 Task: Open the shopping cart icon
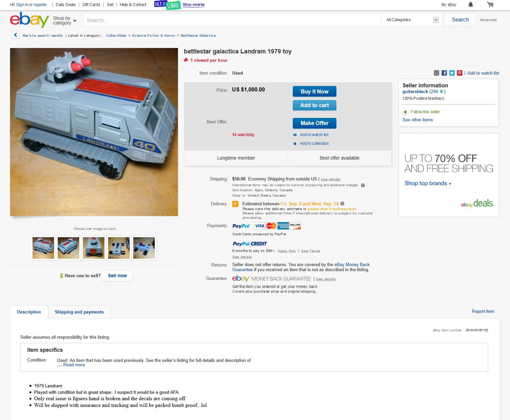(490, 4)
